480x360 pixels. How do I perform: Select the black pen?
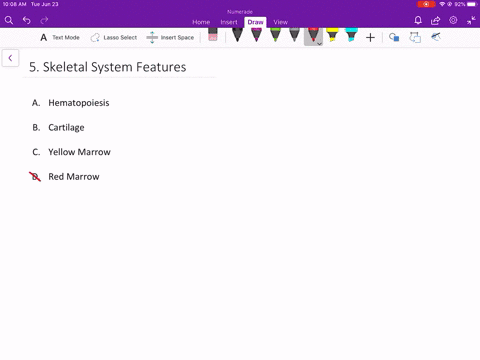[x=237, y=35]
